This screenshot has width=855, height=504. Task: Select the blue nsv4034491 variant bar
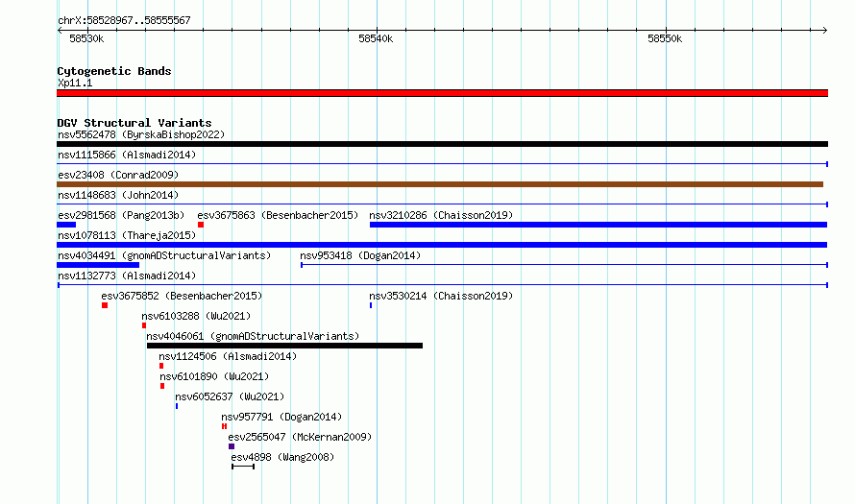pyautogui.click(x=98, y=265)
